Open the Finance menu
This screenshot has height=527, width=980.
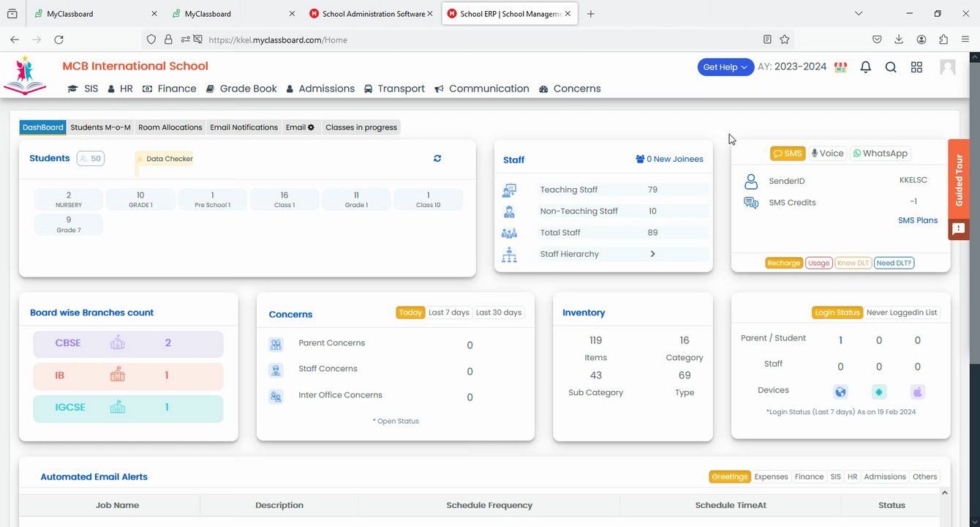tap(169, 89)
